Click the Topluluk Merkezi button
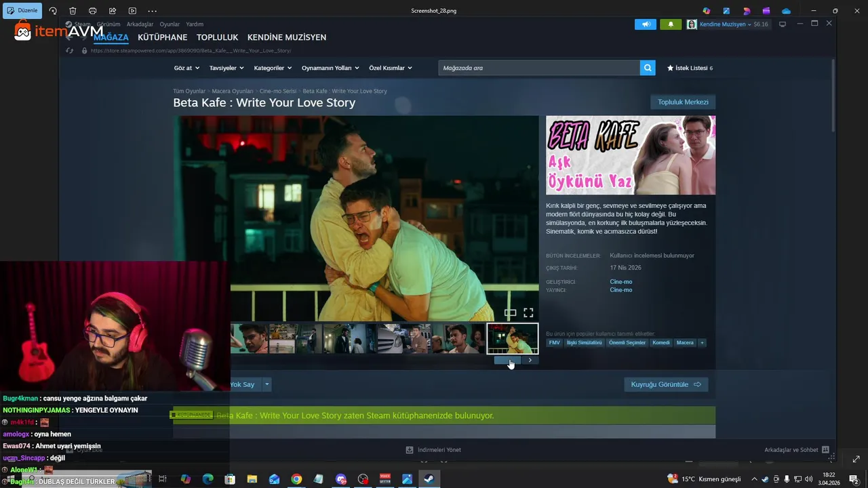 click(x=683, y=102)
